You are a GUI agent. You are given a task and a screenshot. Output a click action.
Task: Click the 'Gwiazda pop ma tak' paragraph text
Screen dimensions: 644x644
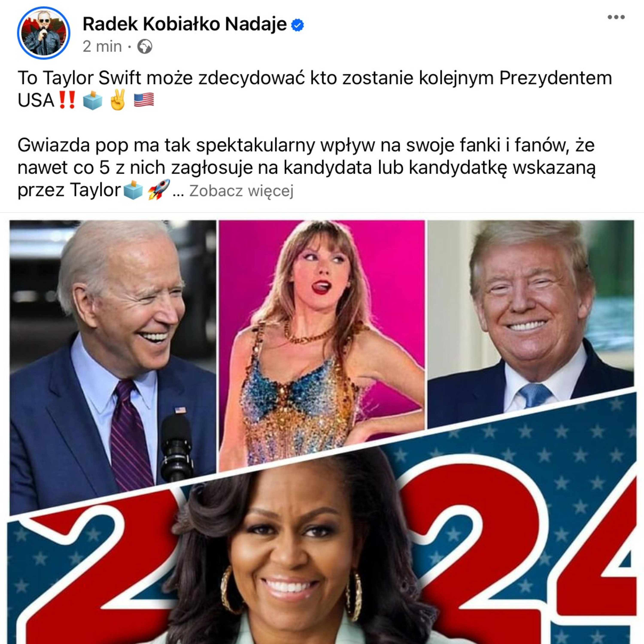click(306, 168)
